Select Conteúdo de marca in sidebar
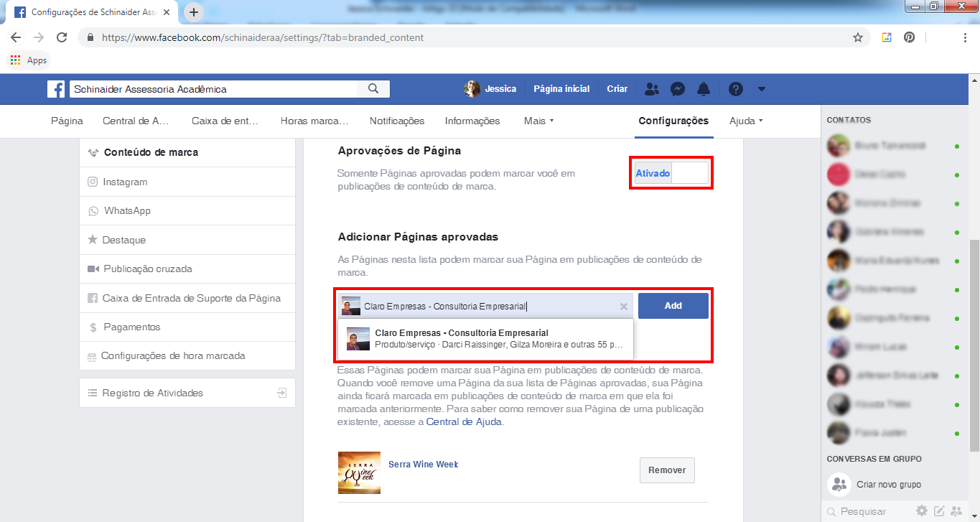Viewport: 980px width, 522px height. point(187,152)
